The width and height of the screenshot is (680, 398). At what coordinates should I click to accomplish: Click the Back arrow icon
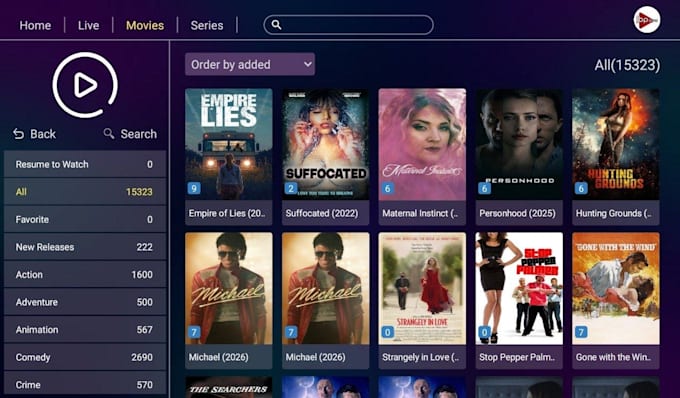19,134
